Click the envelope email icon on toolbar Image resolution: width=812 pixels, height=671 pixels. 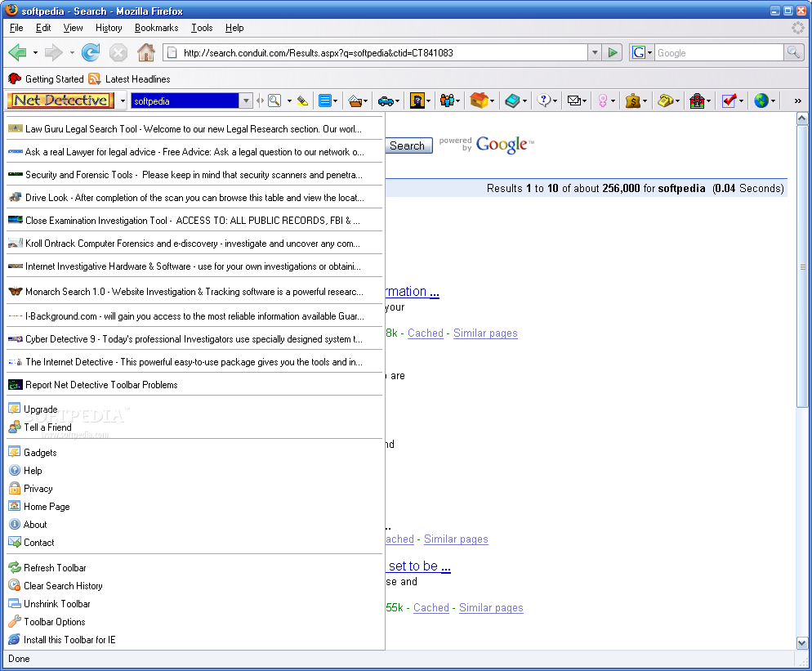pos(573,101)
